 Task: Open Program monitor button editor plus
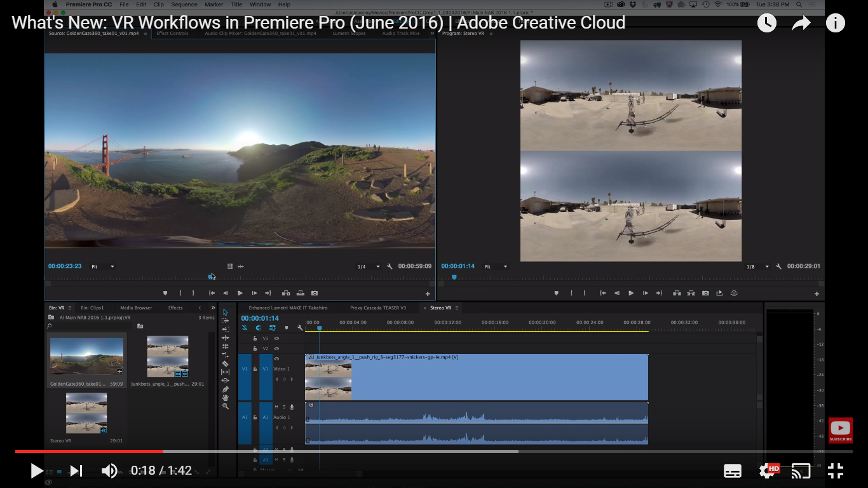(x=817, y=294)
